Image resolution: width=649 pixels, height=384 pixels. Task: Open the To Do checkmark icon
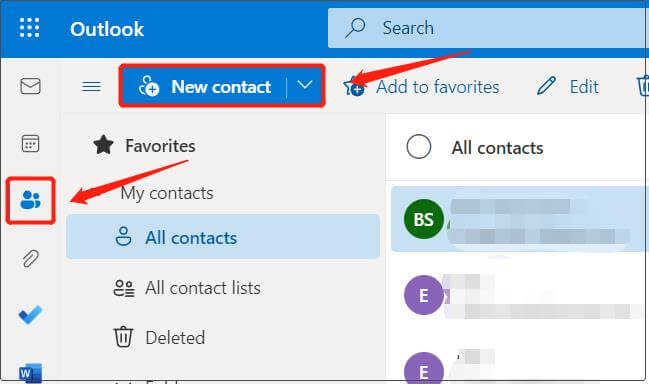(x=30, y=315)
